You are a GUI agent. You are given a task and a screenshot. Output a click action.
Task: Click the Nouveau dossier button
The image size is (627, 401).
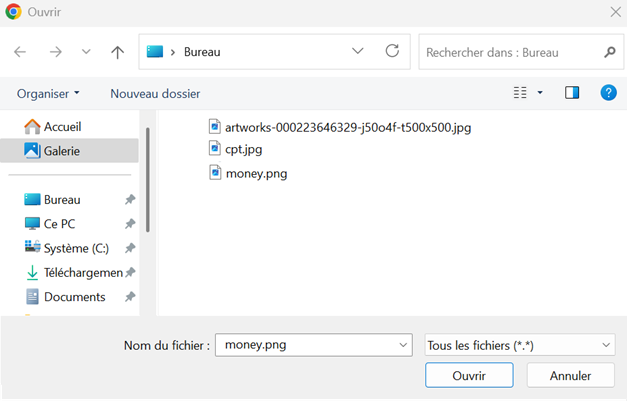[x=155, y=93]
